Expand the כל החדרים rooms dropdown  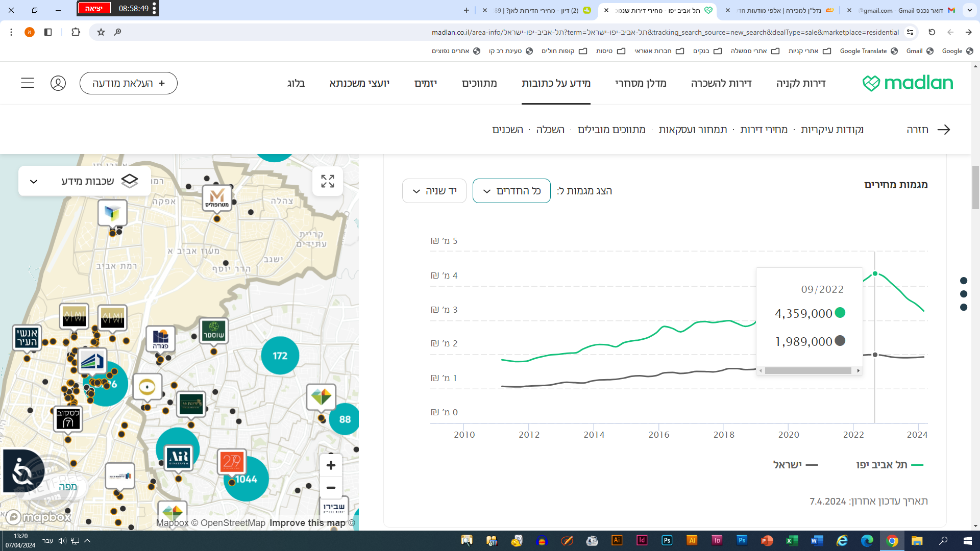pos(511,191)
